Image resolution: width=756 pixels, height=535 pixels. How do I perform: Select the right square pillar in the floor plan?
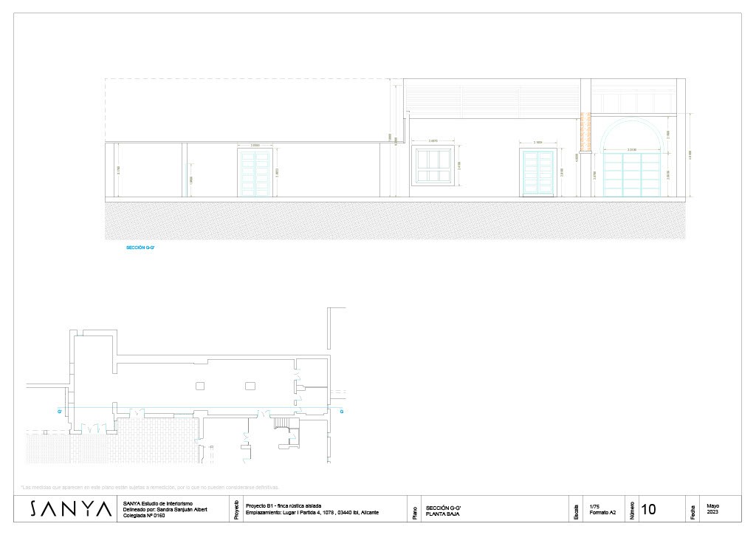(x=250, y=385)
